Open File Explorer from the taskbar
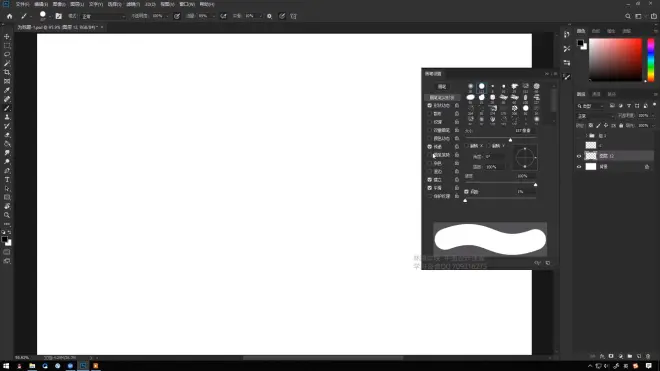 pyautogui.click(x=32, y=366)
